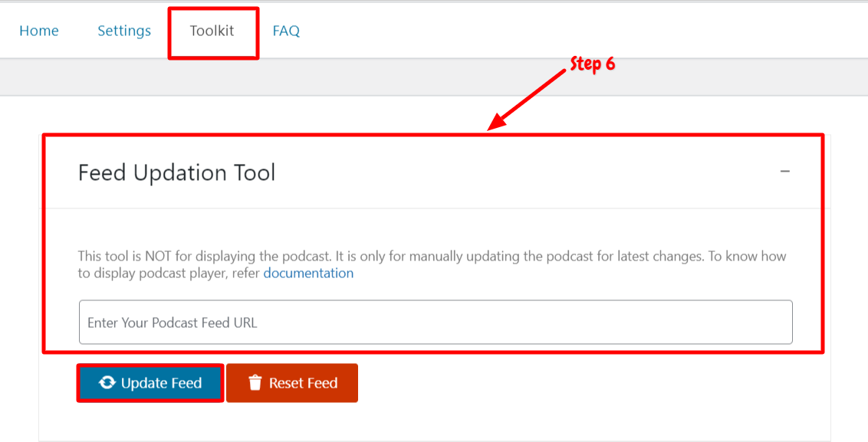
Task: Open the FAQ tab
Action: [286, 31]
